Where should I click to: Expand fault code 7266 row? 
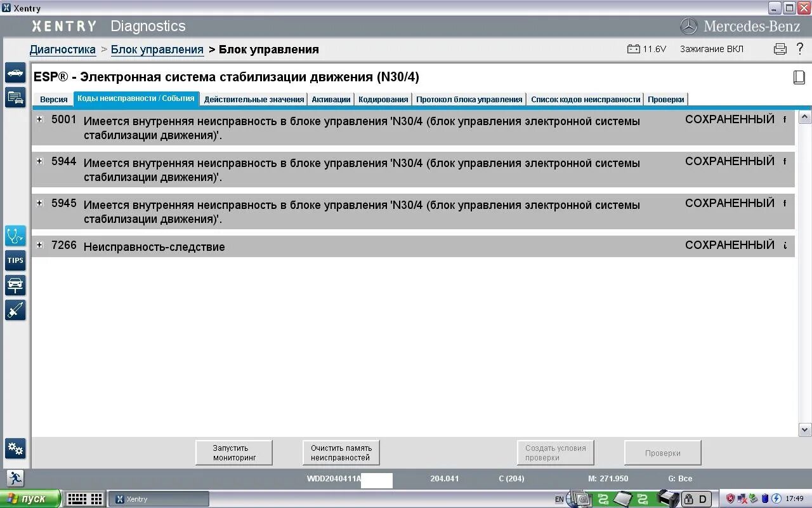pyautogui.click(x=39, y=245)
